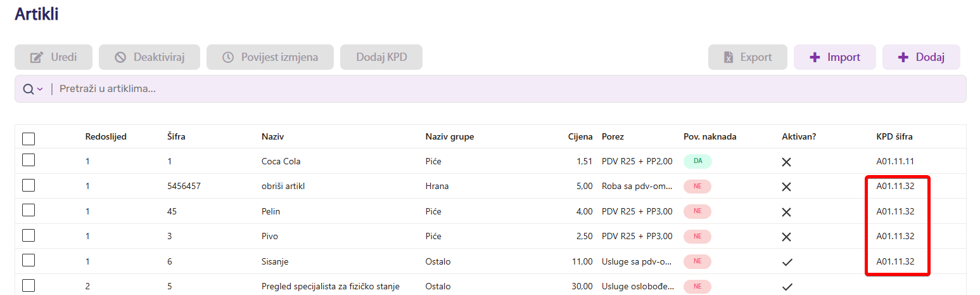Image resolution: width=980 pixels, height=295 pixels.
Task: Add a new article with Dodaj
Action: tap(920, 57)
